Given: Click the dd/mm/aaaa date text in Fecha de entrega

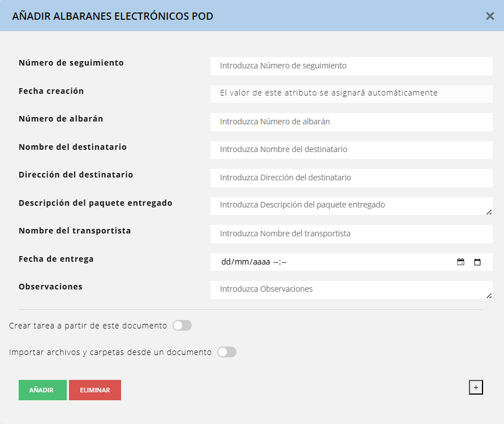Looking at the screenshot, I should coord(246,262).
